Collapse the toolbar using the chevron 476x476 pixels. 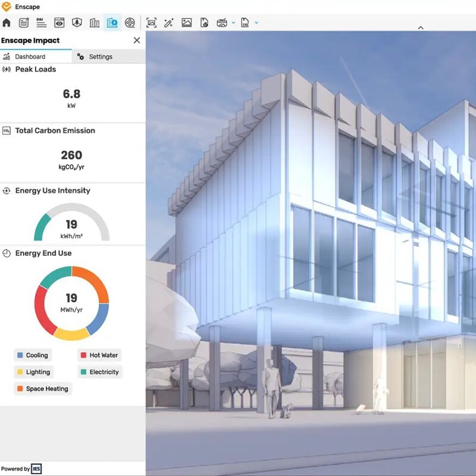tap(421, 27)
